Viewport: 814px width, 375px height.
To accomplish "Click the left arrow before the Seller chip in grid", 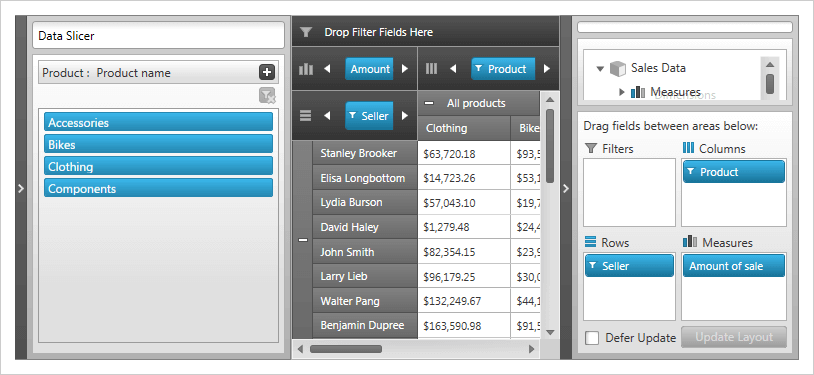I will pyautogui.click(x=327, y=115).
